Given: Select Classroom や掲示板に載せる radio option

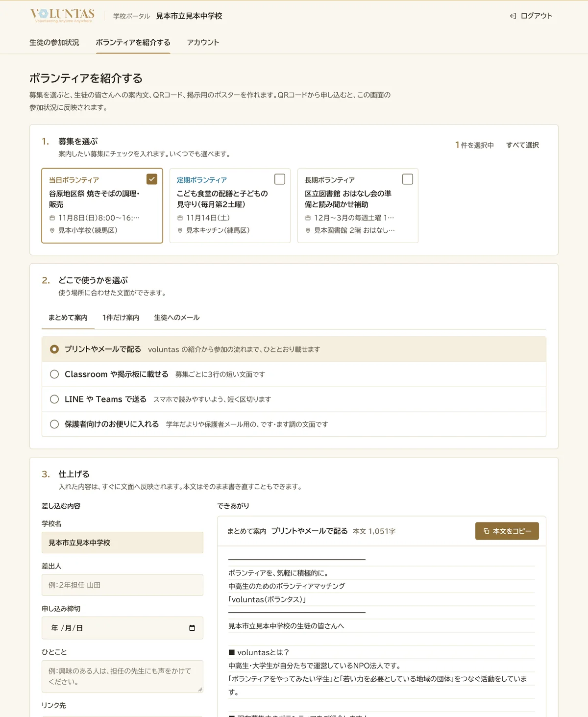Looking at the screenshot, I should point(54,374).
